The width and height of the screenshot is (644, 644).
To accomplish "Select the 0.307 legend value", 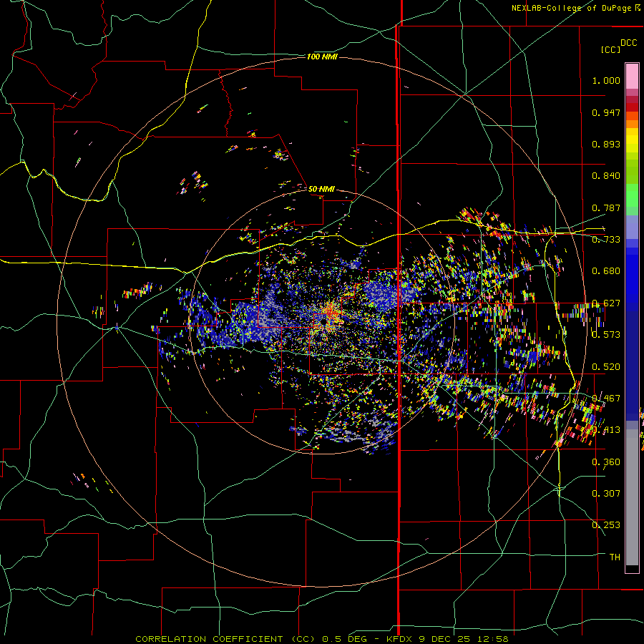I will [606, 493].
